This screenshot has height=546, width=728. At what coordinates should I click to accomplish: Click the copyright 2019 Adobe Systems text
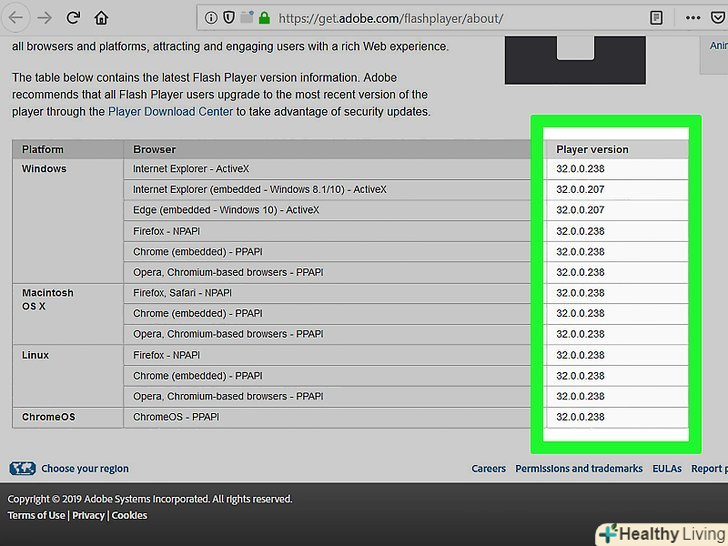150,499
